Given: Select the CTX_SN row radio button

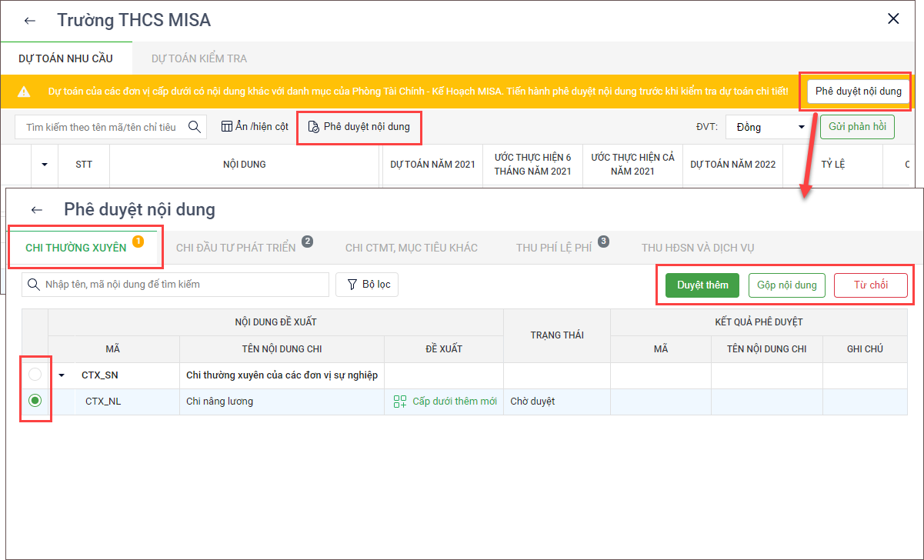Looking at the screenshot, I should [x=35, y=375].
